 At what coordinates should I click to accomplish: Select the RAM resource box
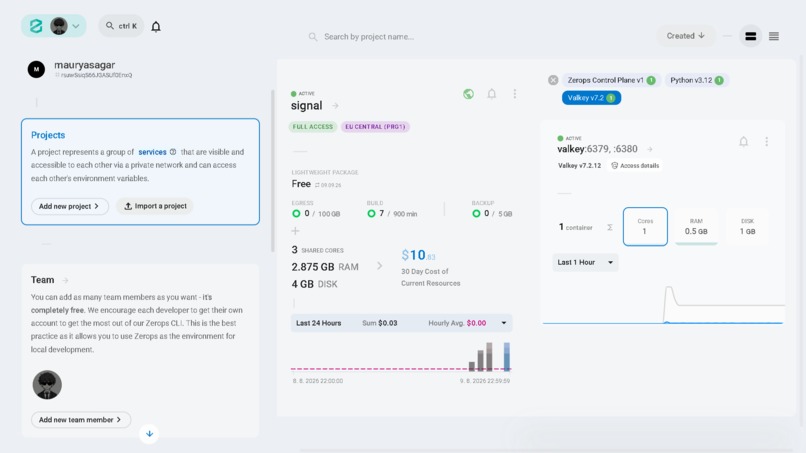(x=696, y=226)
